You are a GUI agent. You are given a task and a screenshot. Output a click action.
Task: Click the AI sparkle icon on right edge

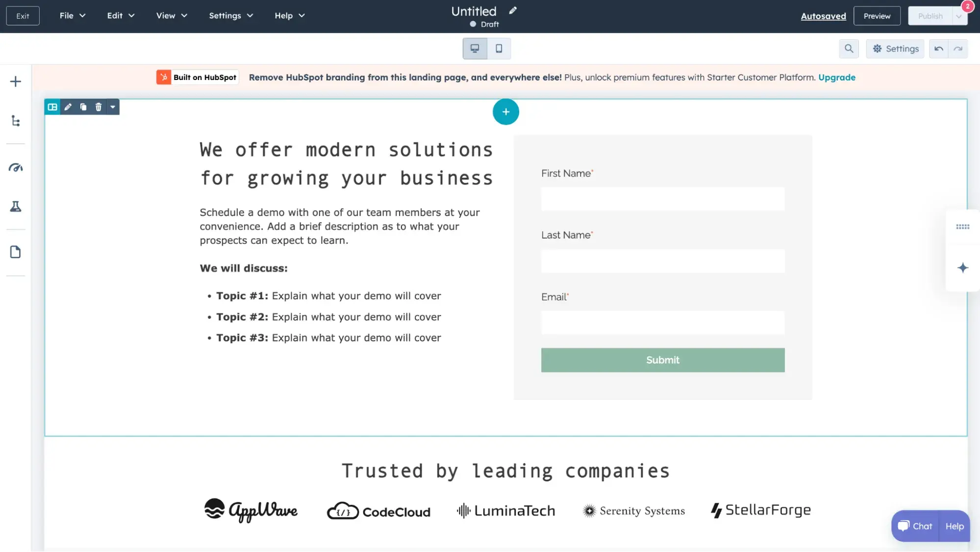(x=963, y=267)
